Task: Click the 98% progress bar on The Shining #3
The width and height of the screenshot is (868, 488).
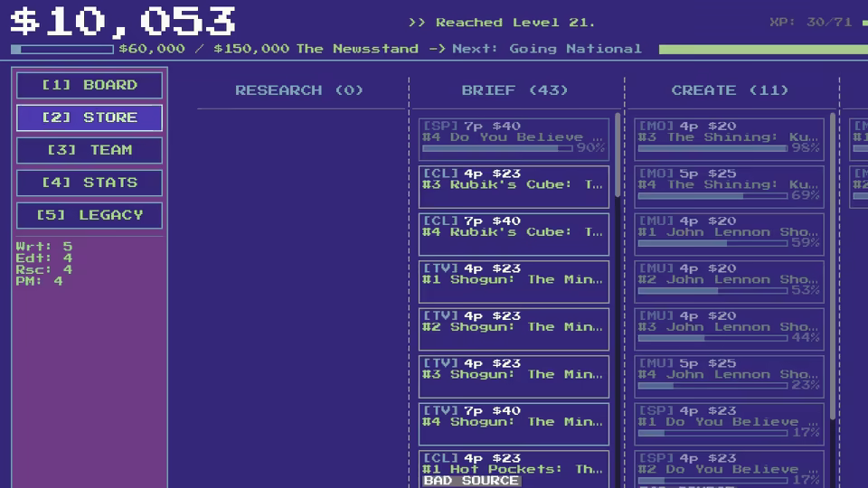Action: coord(712,148)
